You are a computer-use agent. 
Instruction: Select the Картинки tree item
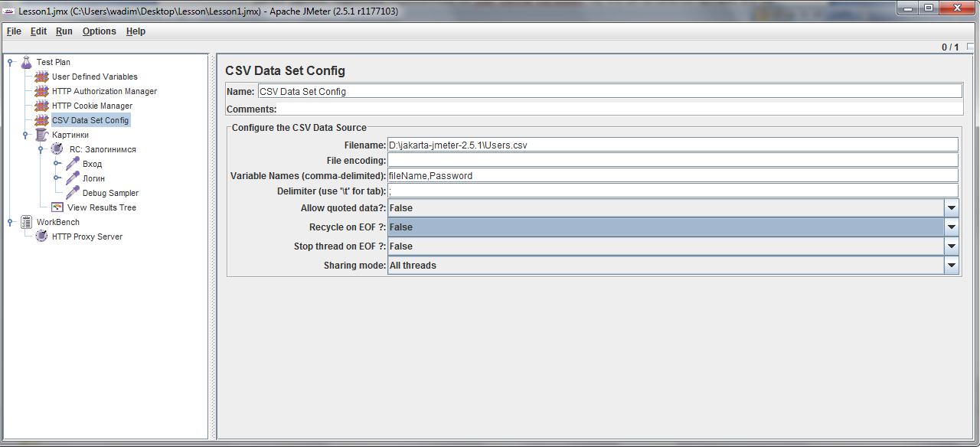70,135
